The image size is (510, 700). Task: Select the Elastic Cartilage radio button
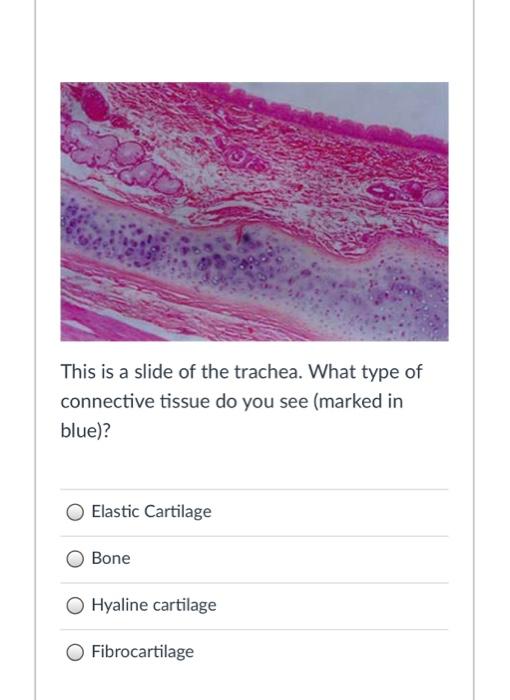tap(75, 512)
